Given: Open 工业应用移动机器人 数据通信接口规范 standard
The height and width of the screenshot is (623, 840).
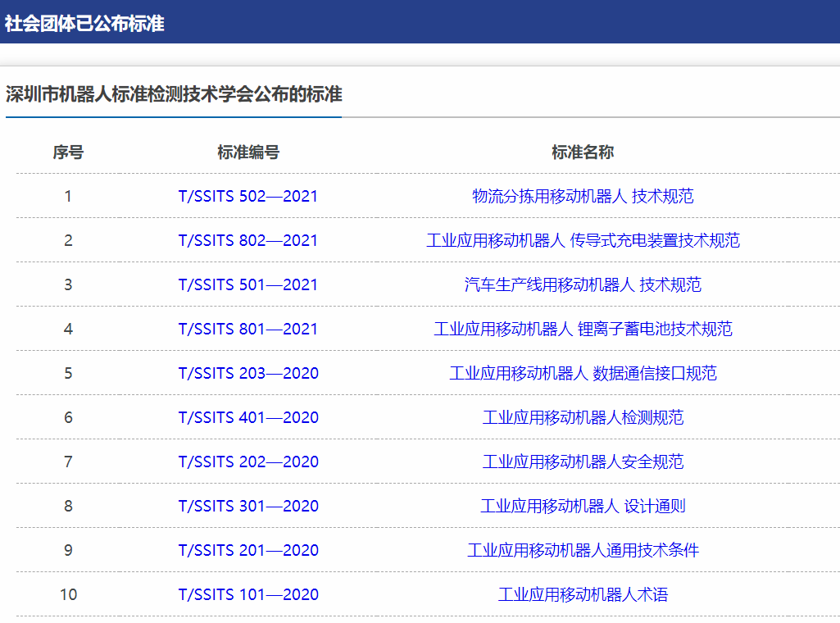Looking at the screenshot, I should click(x=583, y=373).
